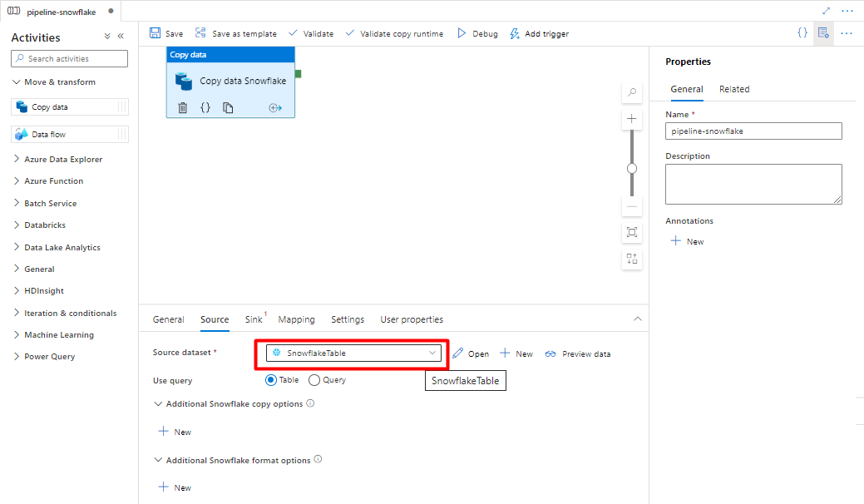Click Preview data
Image resolution: width=864 pixels, height=504 pixels.
pyautogui.click(x=577, y=353)
